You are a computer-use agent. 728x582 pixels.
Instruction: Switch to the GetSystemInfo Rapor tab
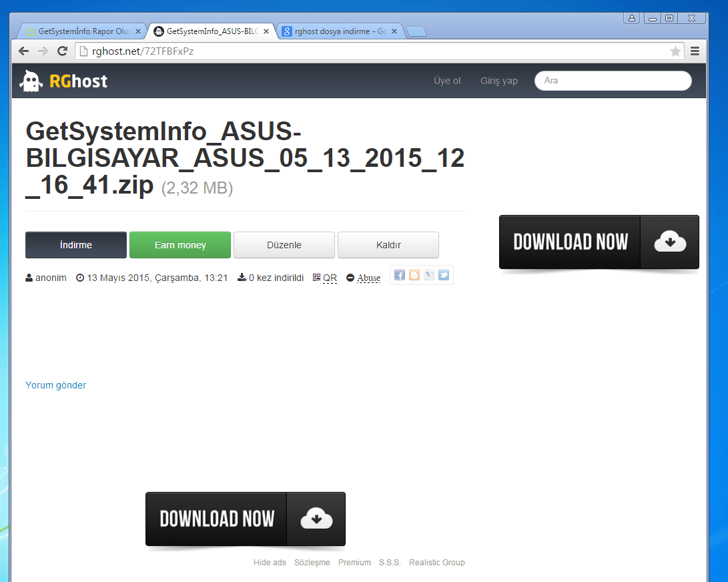[x=83, y=31]
